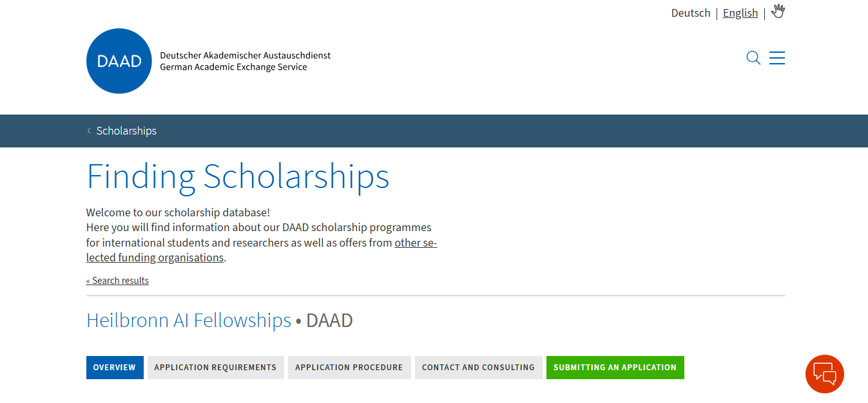
Task: Switch to Application Requirements tab
Action: (215, 368)
